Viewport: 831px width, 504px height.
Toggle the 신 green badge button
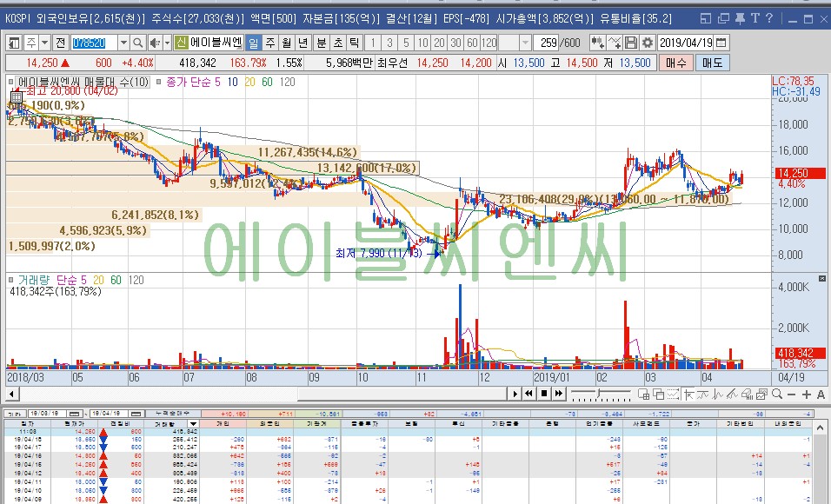(x=182, y=43)
